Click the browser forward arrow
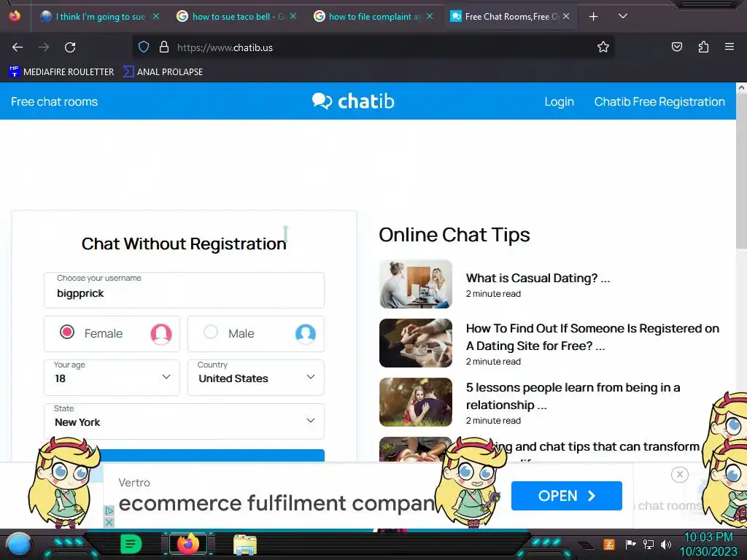Image resolution: width=747 pixels, height=560 pixels. tap(44, 47)
